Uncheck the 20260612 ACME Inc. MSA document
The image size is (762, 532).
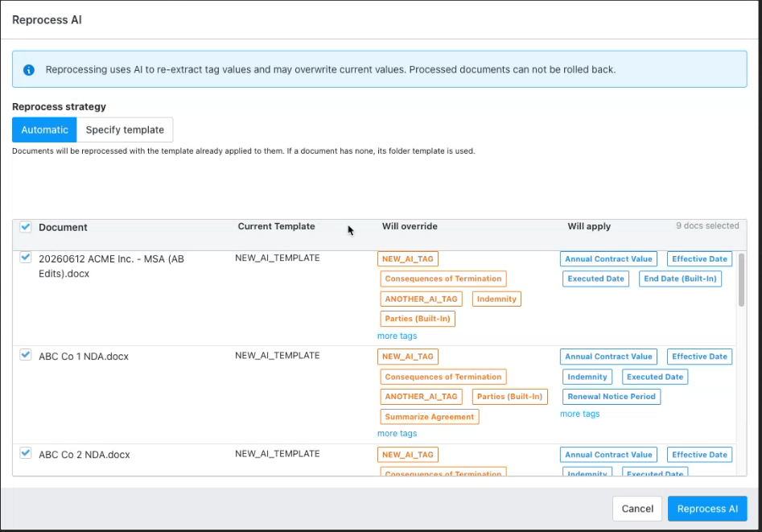[26, 258]
